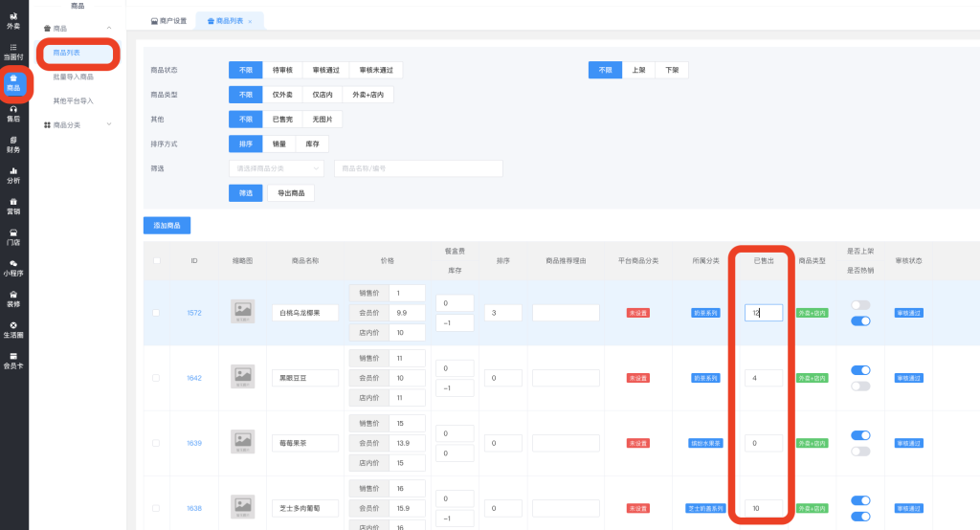This screenshot has height=530, width=980.
Task: Open the 财务 finance icon
Action: point(13,144)
